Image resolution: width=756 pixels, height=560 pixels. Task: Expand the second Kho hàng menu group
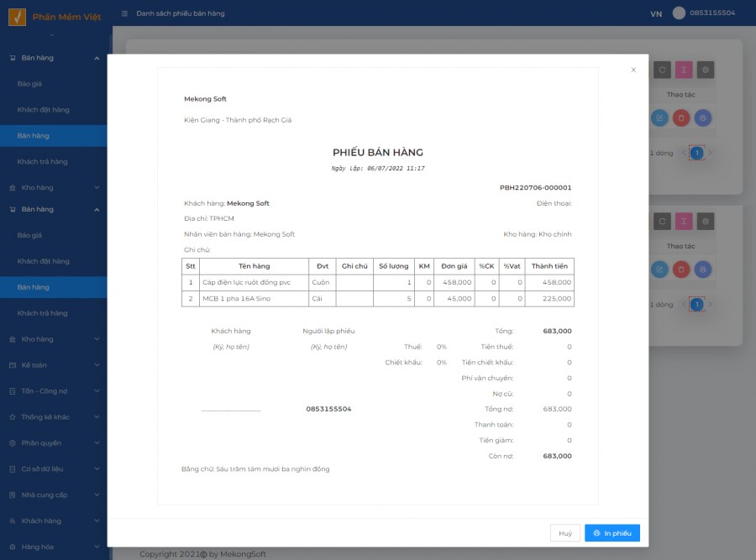[x=54, y=339]
